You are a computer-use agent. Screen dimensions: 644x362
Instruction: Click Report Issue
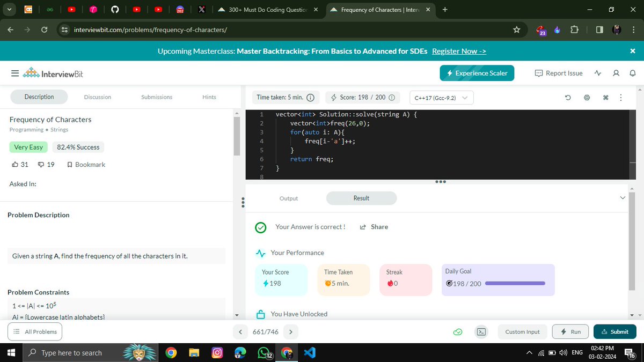tap(559, 73)
